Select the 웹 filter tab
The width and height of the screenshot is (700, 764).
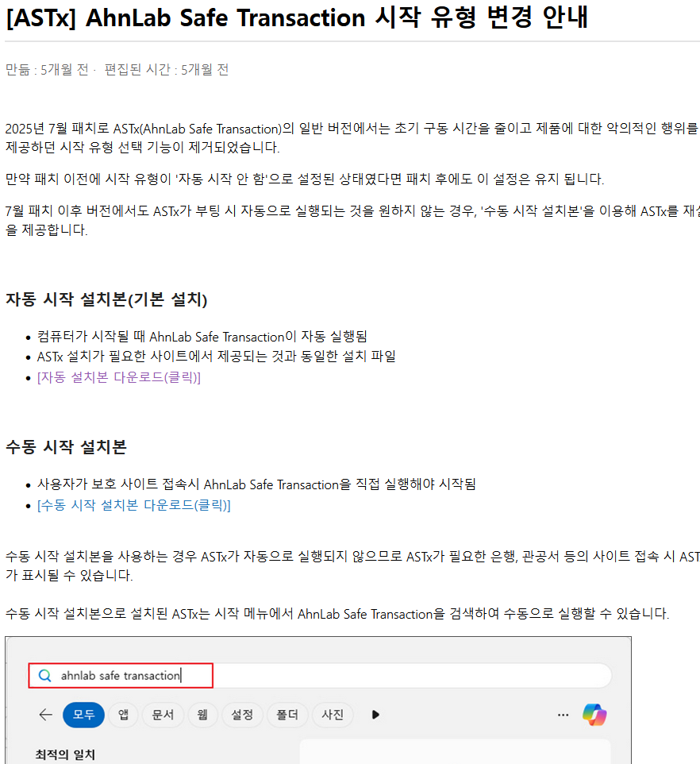(x=202, y=715)
